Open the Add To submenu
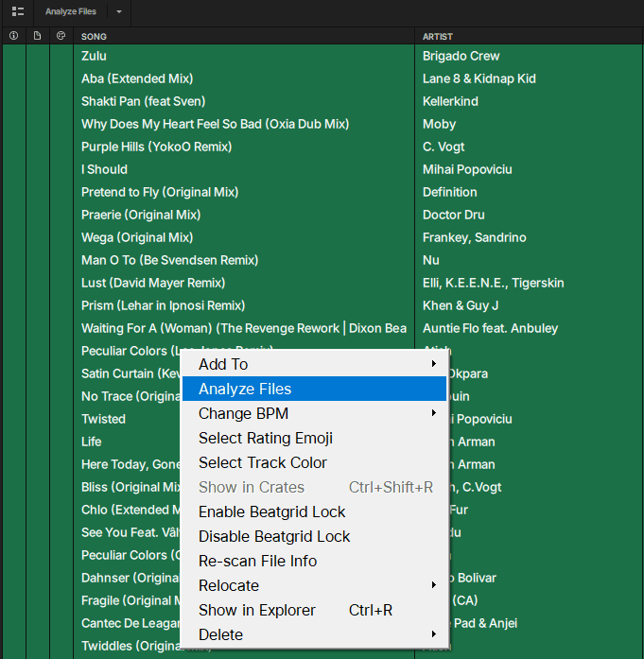Viewport: 644px width, 659px height. (314, 364)
